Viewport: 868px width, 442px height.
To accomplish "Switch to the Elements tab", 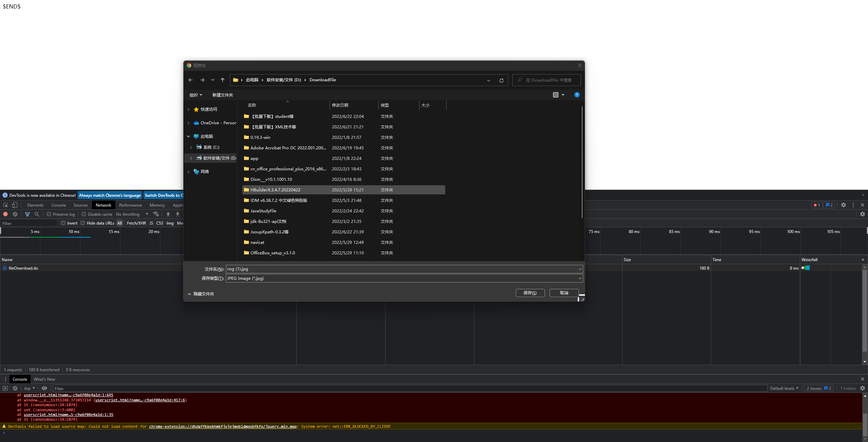I will (x=35, y=205).
